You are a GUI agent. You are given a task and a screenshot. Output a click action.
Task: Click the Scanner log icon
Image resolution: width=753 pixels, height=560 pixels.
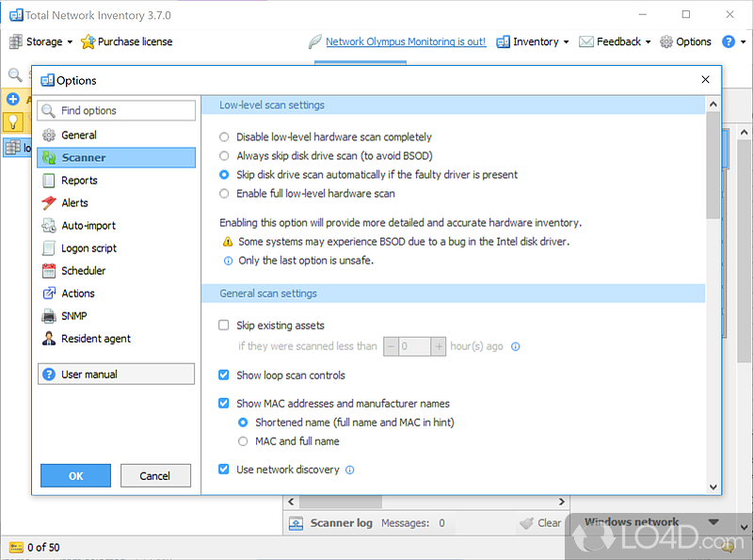(x=296, y=523)
